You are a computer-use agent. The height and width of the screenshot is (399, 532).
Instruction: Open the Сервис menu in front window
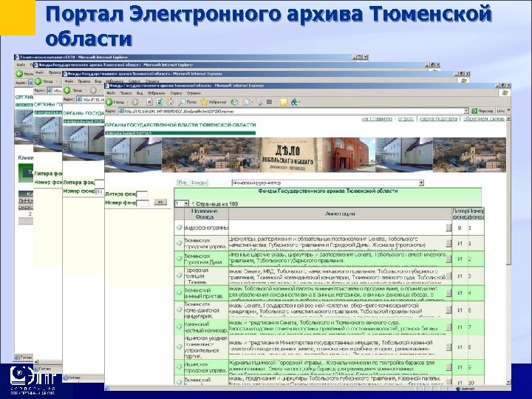(177, 93)
